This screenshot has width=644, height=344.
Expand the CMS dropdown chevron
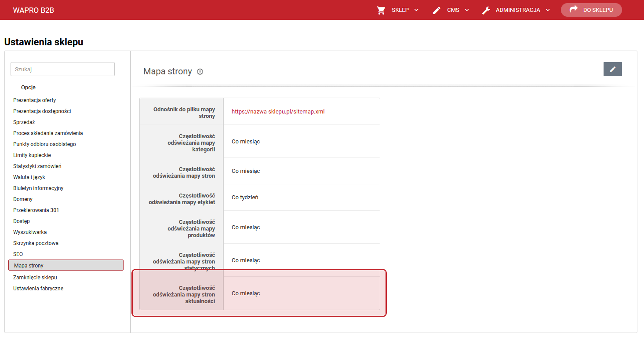tap(467, 10)
